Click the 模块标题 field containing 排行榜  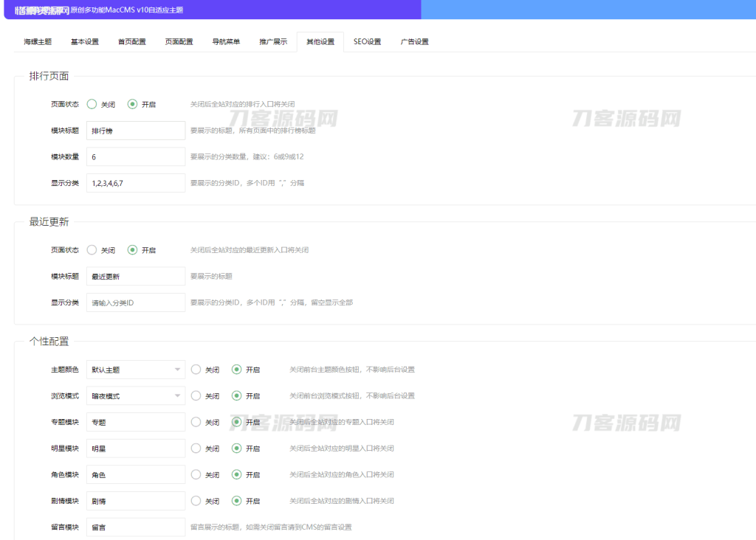[x=135, y=130]
